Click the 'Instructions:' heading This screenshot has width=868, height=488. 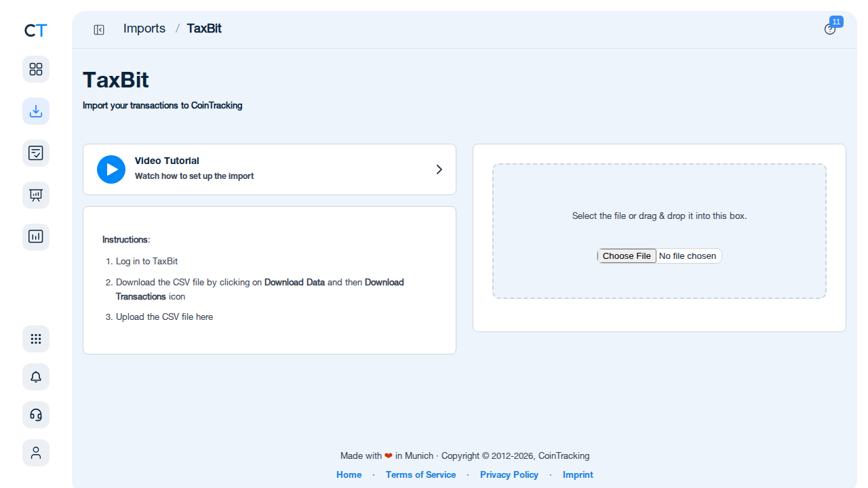(126, 239)
